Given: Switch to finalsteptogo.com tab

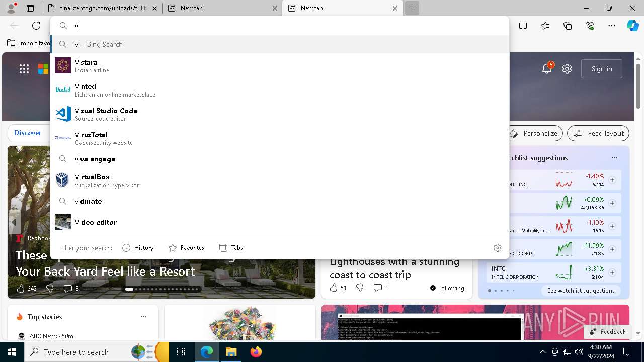Looking at the screenshot, I should coord(102,8).
